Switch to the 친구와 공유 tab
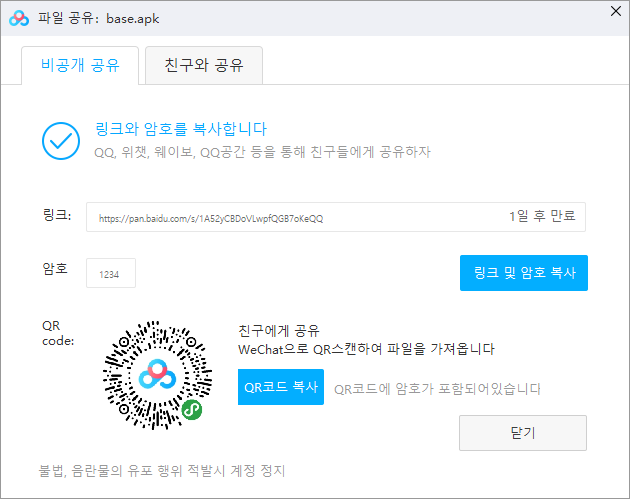The width and height of the screenshot is (630, 499). [x=204, y=65]
